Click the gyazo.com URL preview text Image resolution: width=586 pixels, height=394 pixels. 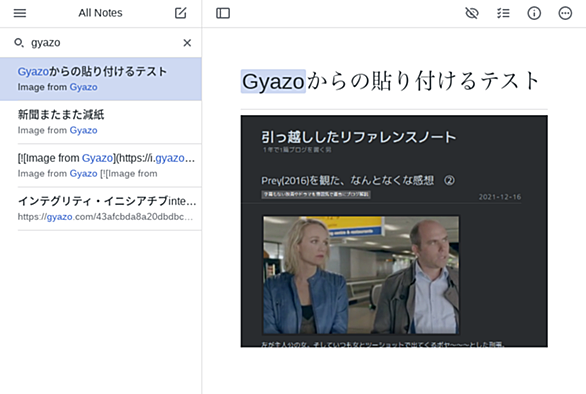(x=105, y=217)
